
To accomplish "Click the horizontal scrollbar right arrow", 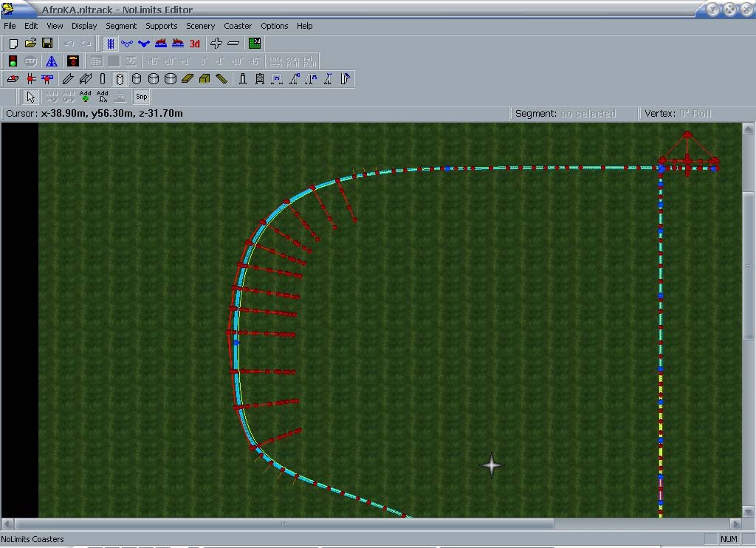I will click(736, 524).
